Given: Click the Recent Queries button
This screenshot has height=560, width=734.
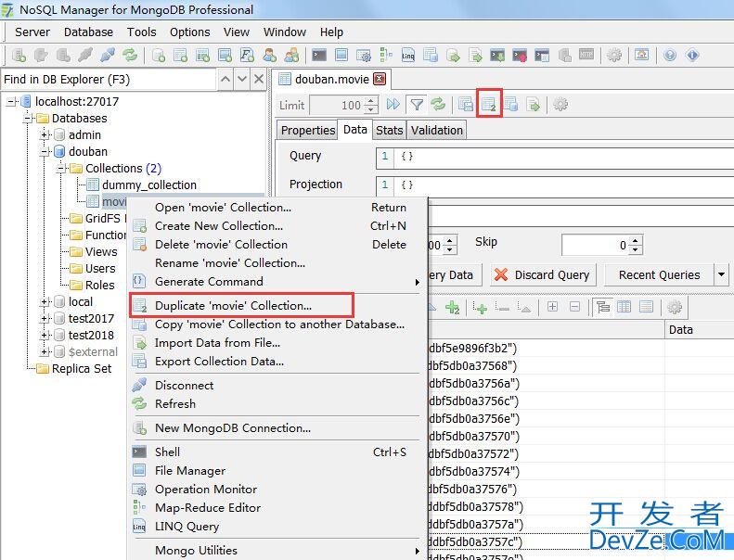Looking at the screenshot, I should click(659, 274).
